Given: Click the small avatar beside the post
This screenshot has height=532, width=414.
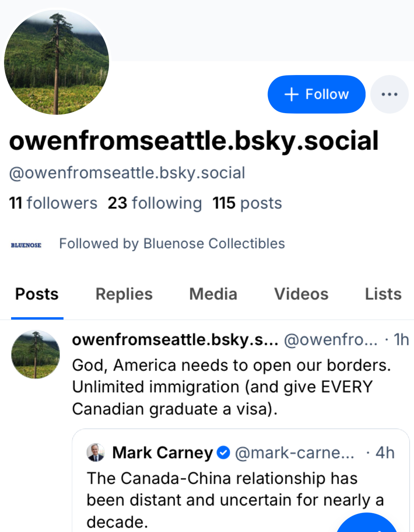Looking at the screenshot, I should pyautogui.click(x=36, y=355).
